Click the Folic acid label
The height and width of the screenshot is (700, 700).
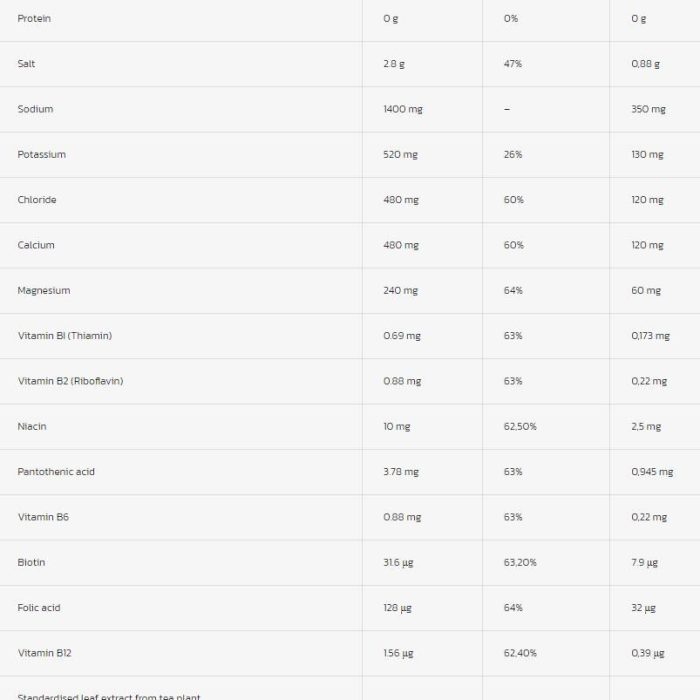[x=39, y=608]
